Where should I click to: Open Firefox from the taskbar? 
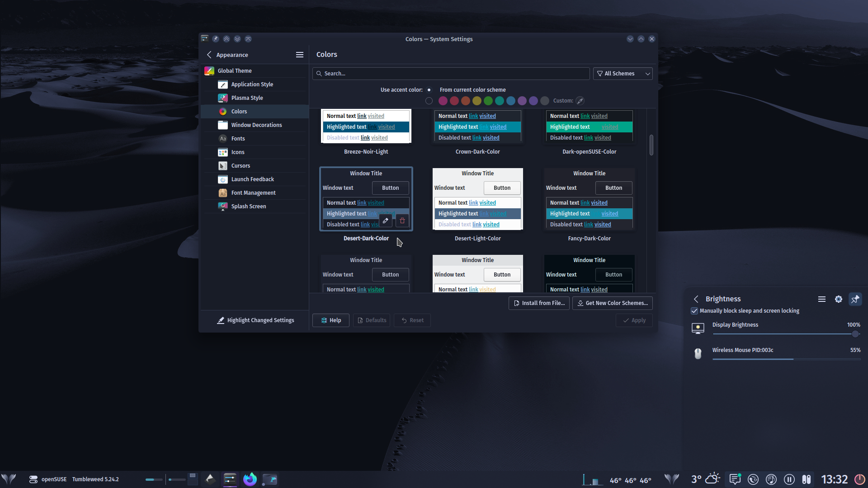point(250,479)
